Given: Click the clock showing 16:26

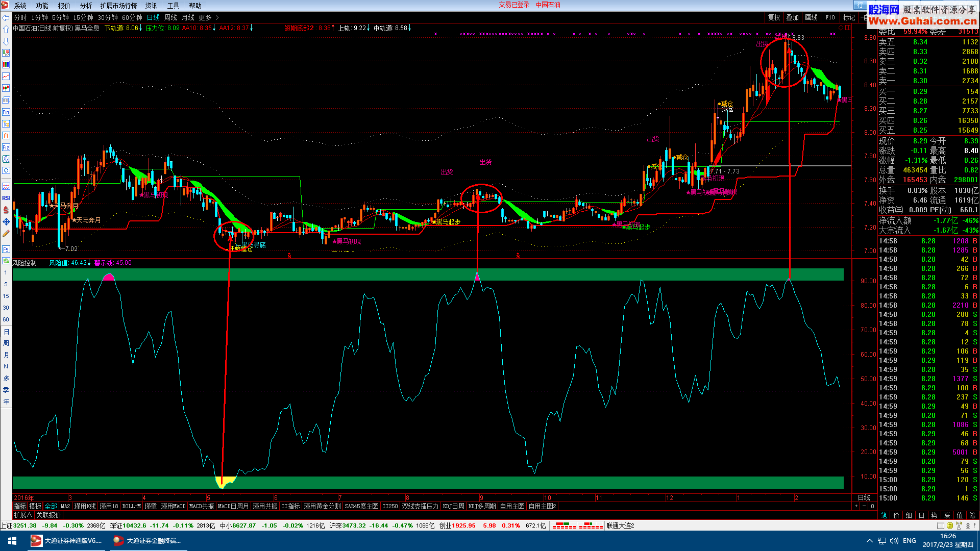Looking at the screenshot, I should [948, 536].
